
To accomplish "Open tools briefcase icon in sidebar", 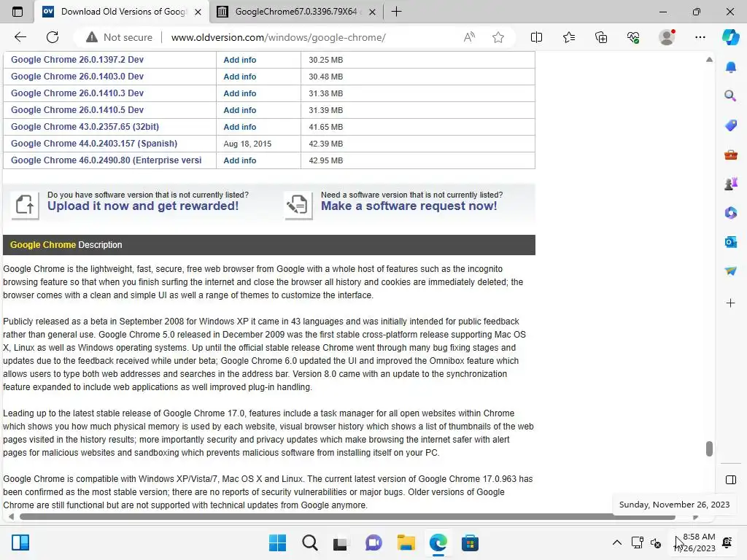I will [x=731, y=155].
